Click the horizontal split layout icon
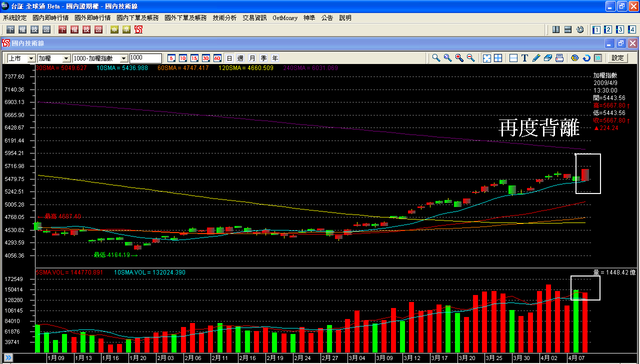This screenshot has height=364, width=640. (x=568, y=30)
